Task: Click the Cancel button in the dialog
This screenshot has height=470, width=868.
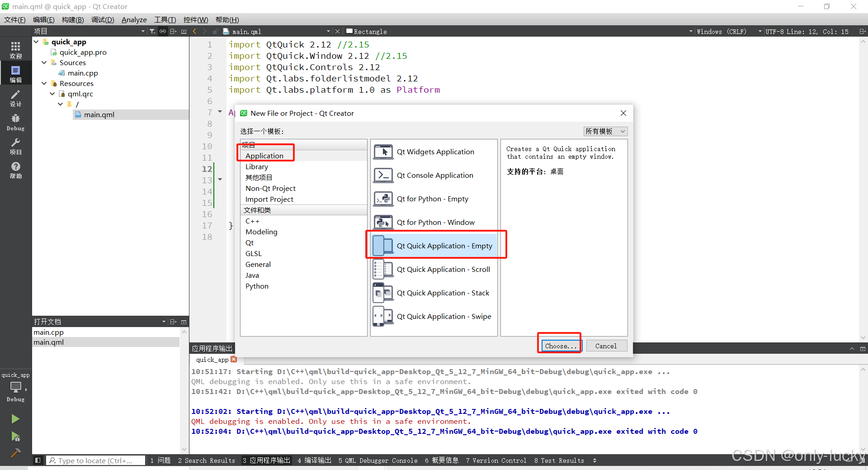Action: [x=606, y=346]
